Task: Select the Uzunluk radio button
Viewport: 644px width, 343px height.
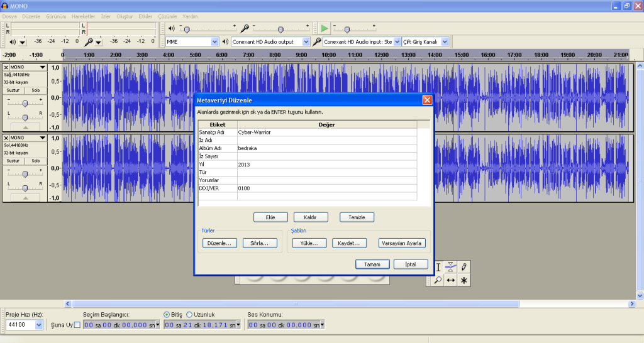Action: click(189, 315)
